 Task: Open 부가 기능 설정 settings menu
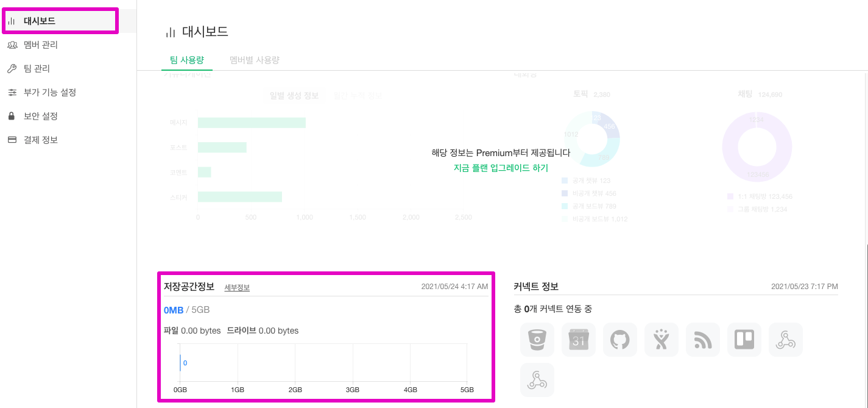click(49, 92)
